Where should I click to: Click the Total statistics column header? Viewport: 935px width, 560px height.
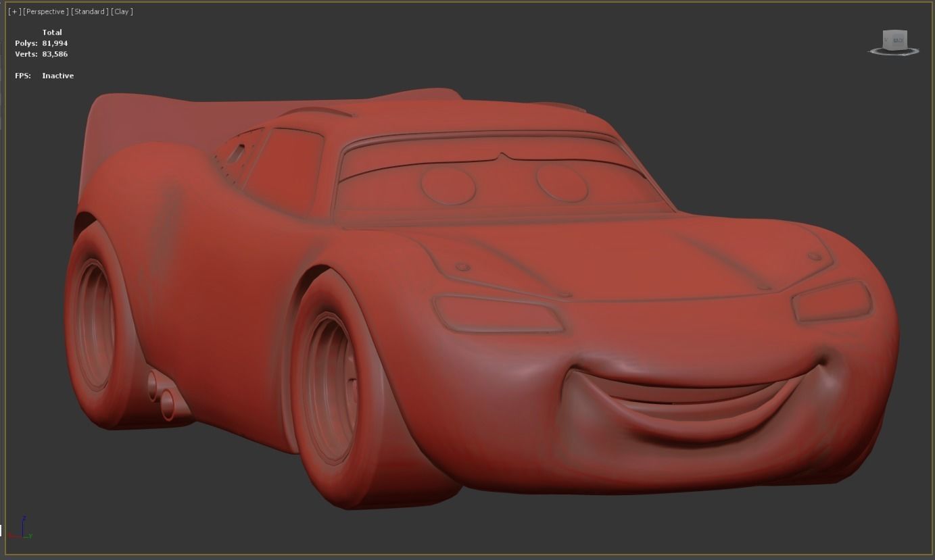(52, 32)
